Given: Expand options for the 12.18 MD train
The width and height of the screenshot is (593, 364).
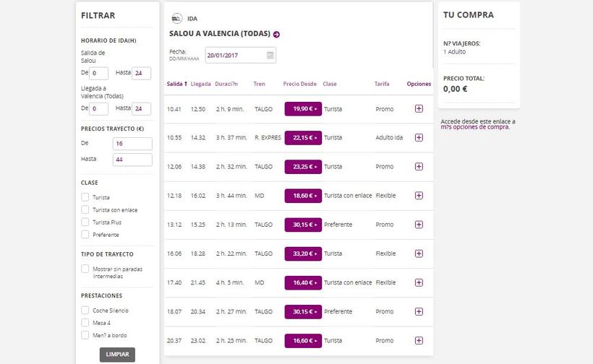Looking at the screenshot, I should pos(419,196).
